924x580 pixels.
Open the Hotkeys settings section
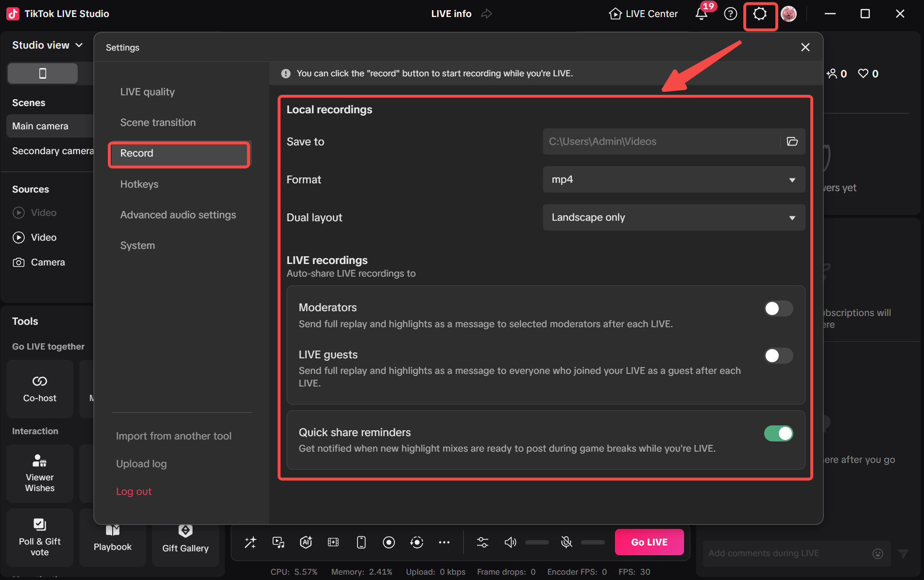(x=139, y=184)
